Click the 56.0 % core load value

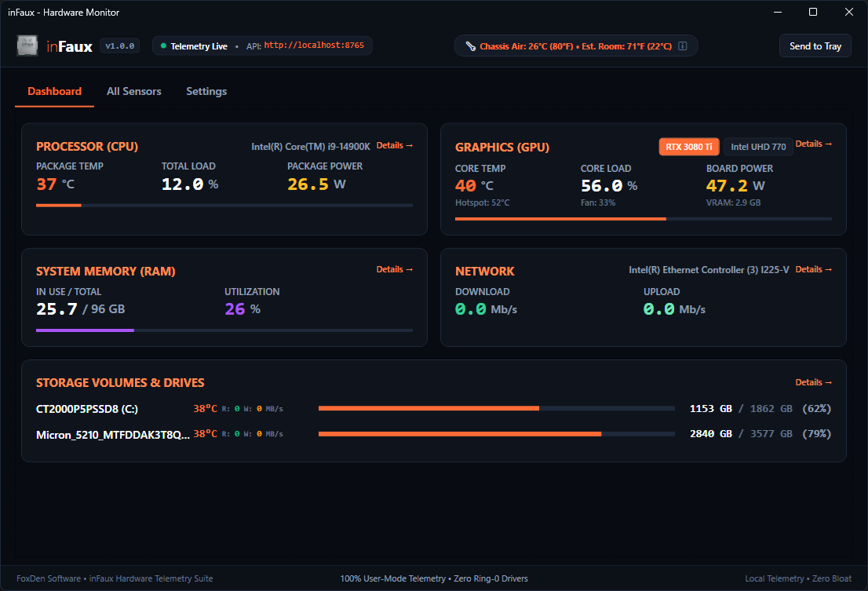point(609,186)
